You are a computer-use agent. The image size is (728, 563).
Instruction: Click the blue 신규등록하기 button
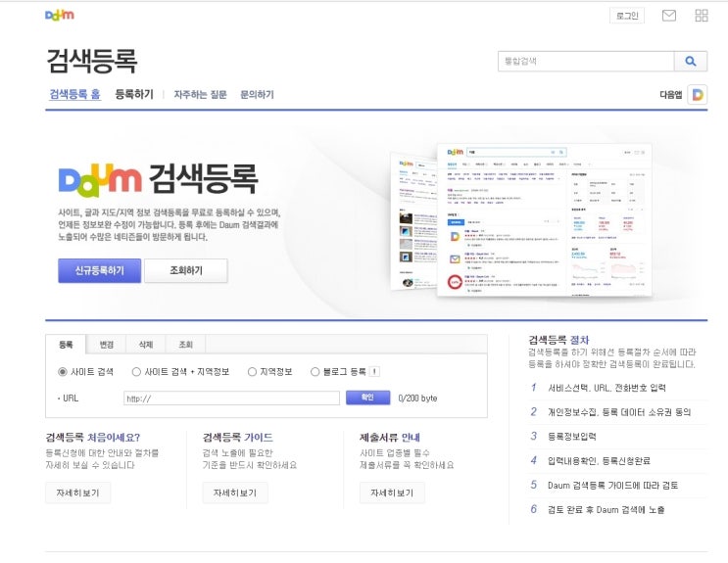click(x=99, y=270)
